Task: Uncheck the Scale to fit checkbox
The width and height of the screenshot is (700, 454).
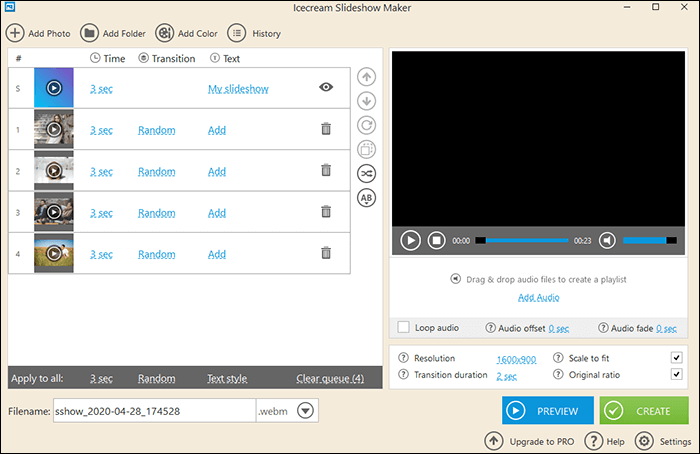Action: [677, 358]
